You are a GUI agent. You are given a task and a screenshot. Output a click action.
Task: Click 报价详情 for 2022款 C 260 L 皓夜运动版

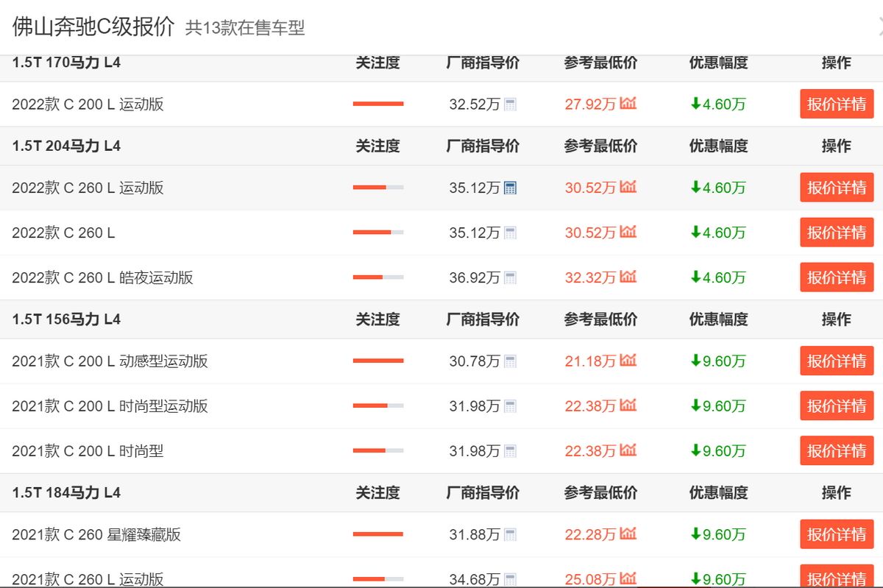click(x=837, y=277)
